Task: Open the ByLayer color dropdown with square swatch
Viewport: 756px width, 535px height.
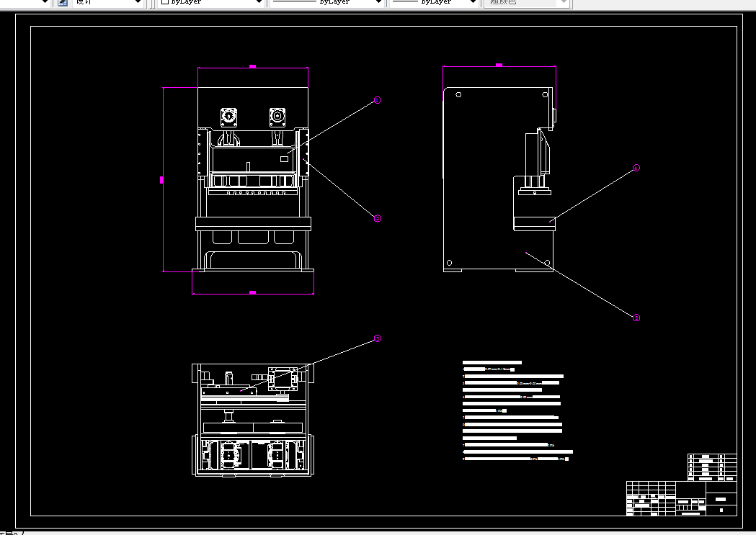Action: (x=210, y=2)
